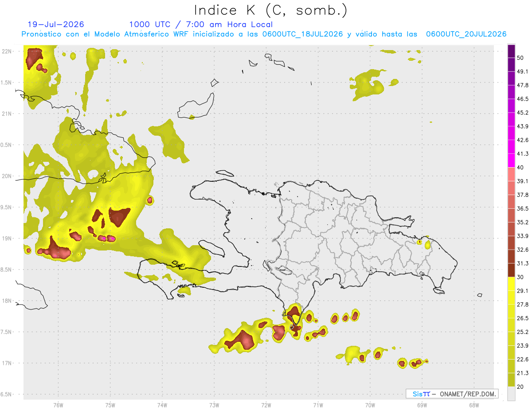Select the date text '19-Jul-2026'
The image size is (532, 411).
tap(56, 24)
